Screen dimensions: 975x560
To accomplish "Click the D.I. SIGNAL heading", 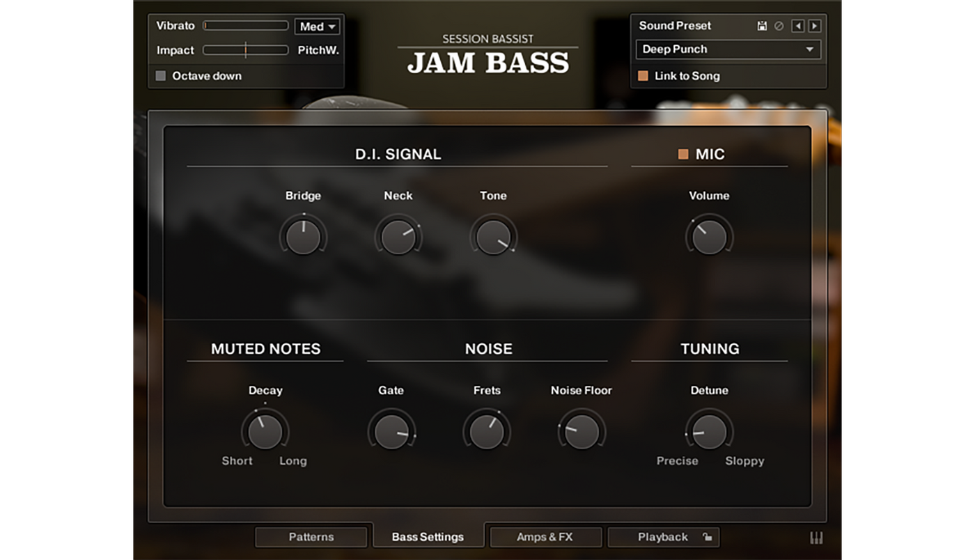I will pos(398,154).
